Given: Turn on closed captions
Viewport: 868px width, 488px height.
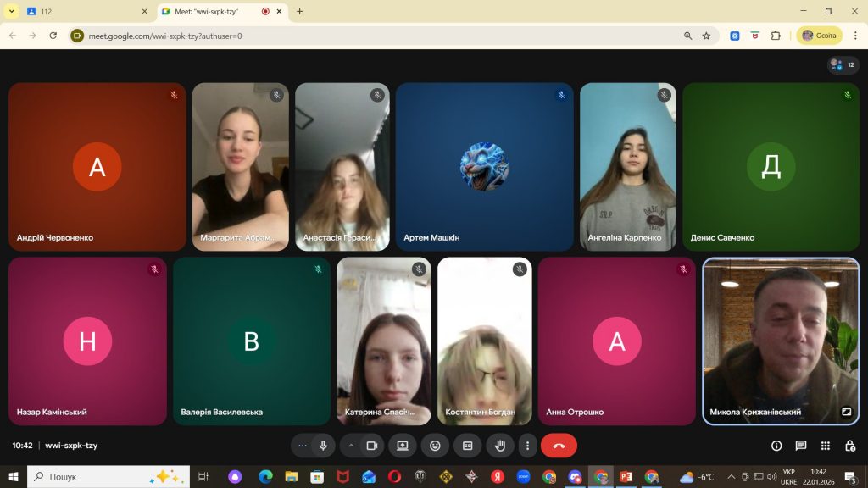Looking at the screenshot, I should coord(467,446).
